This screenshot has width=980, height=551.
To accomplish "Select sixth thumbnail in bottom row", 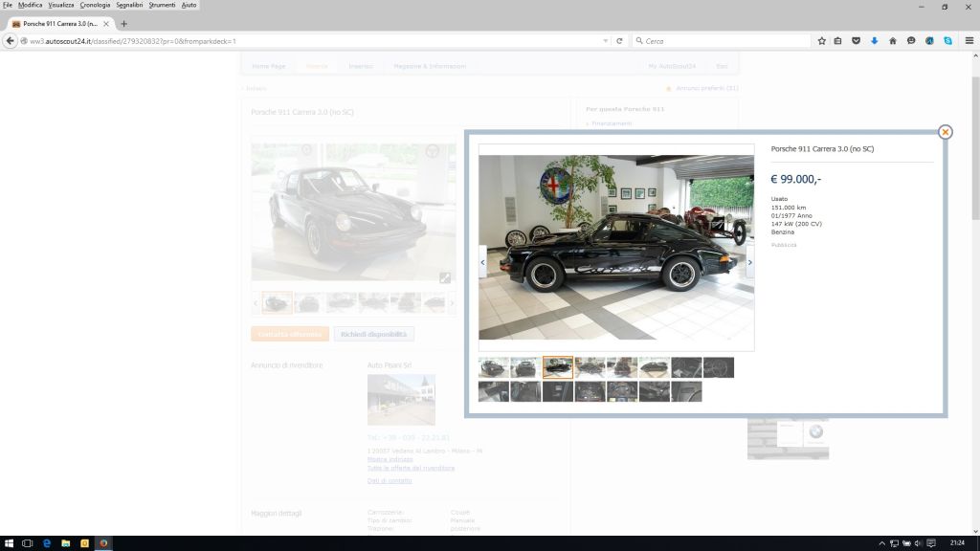I will 655,391.
